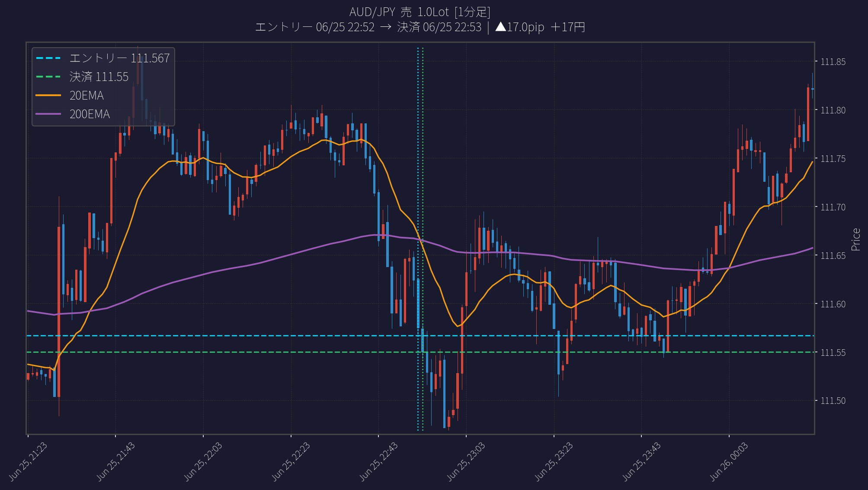Click the "20EMA" legend label
868x490 pixels.
[86, 95]
